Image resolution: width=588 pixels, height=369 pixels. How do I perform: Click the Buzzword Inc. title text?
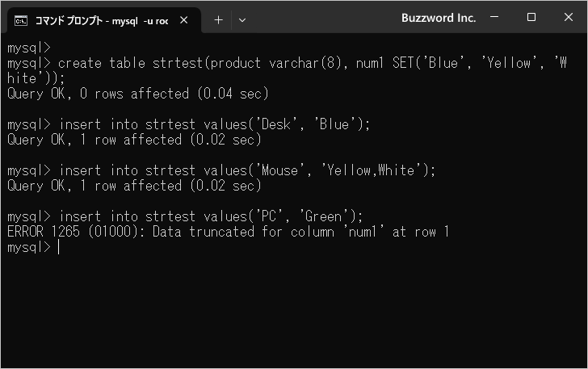click(x=439, y=18)
